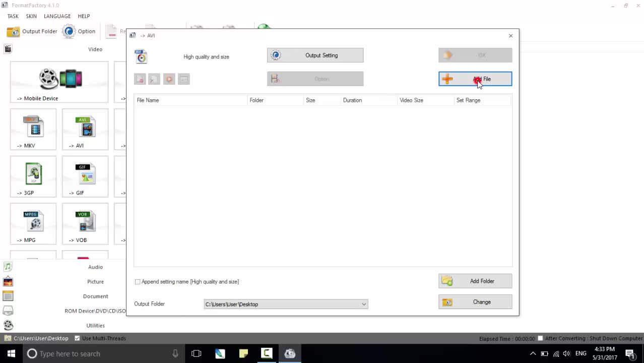The height and width of the screenshot is (363, 644).
Task: Click the Folder column header
Action: point(276,100)
